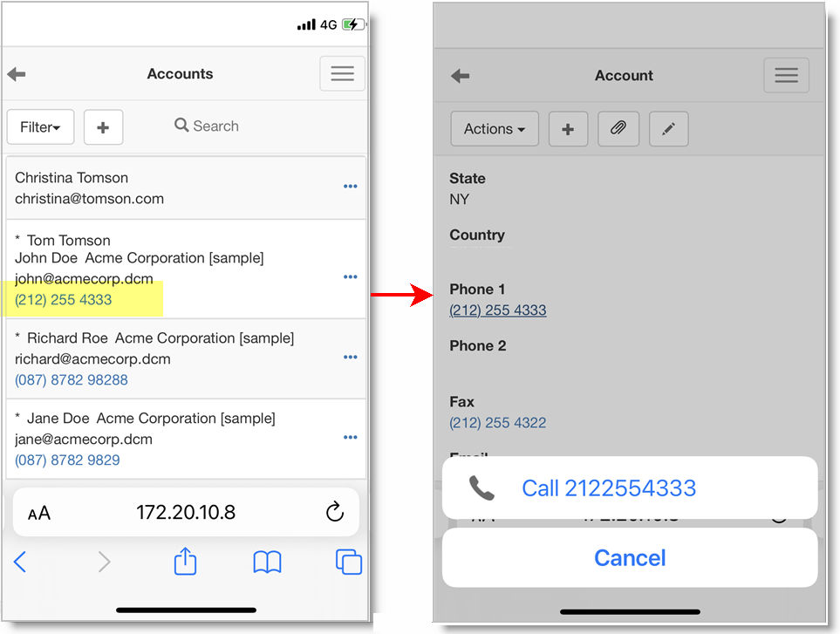Expand the Actions dropdown
The height and width of the screenshot is (634, 840).
(494, 129)
